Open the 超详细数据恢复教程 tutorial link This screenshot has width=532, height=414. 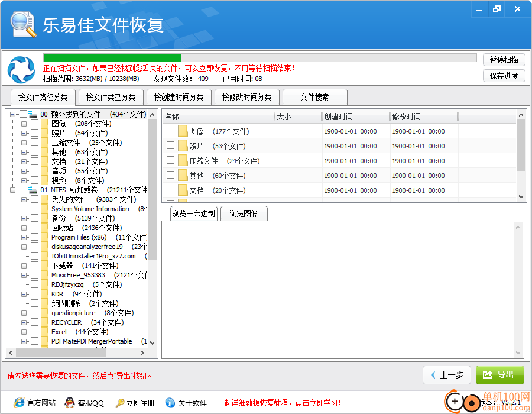click(284, 403)
